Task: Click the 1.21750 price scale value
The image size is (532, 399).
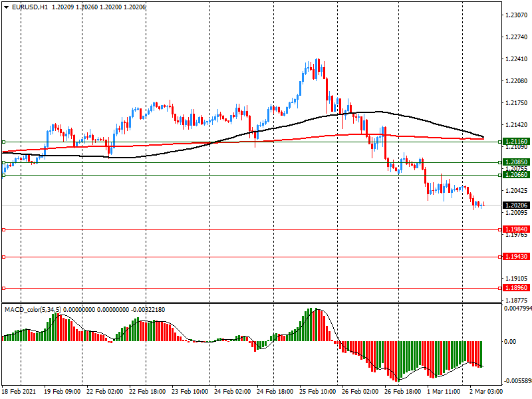Action: pos(517,103)
